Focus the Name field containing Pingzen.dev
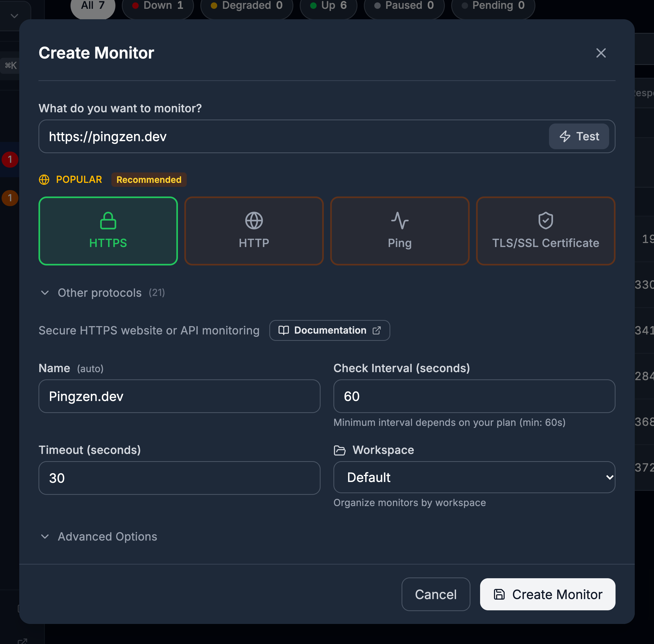654x644 pixels. 180,396
